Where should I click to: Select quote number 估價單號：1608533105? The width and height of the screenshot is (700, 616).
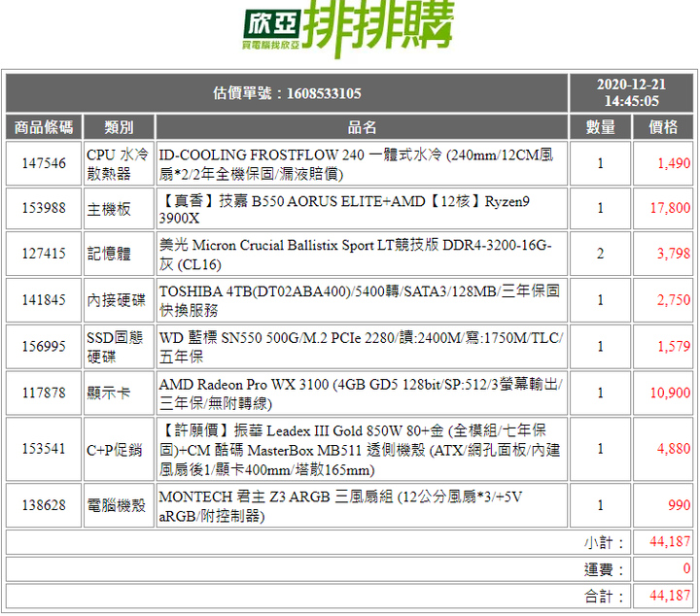tap(287, 93)
